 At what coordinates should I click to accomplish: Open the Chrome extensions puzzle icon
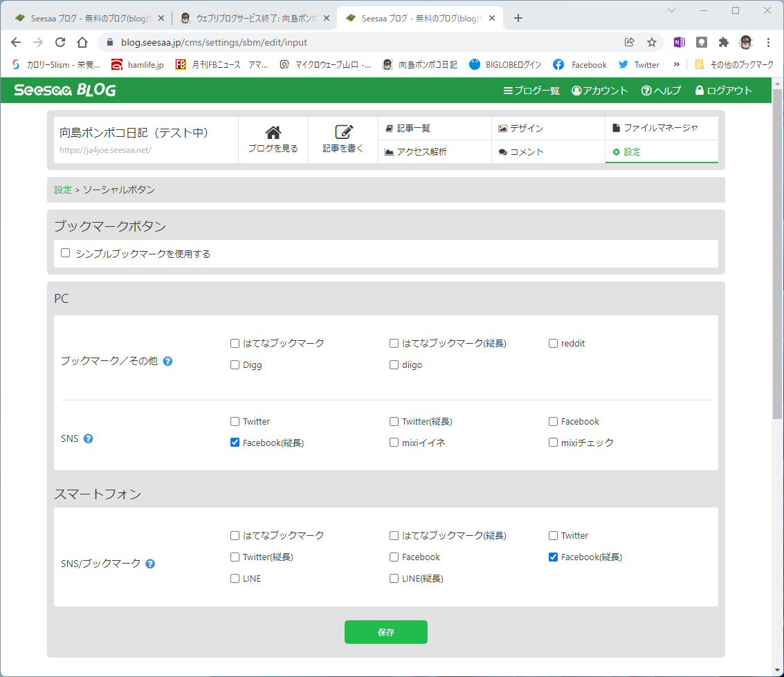point(724,42)
